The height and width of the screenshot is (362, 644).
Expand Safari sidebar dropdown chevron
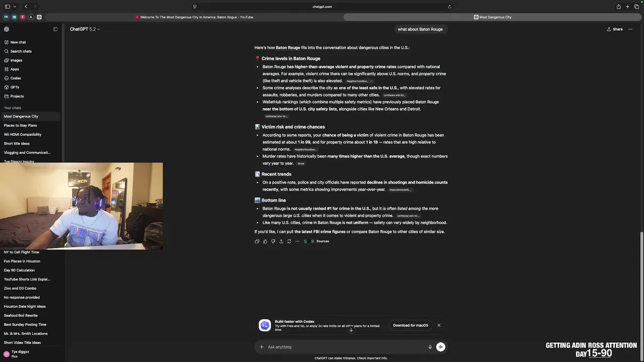(15, 7)
